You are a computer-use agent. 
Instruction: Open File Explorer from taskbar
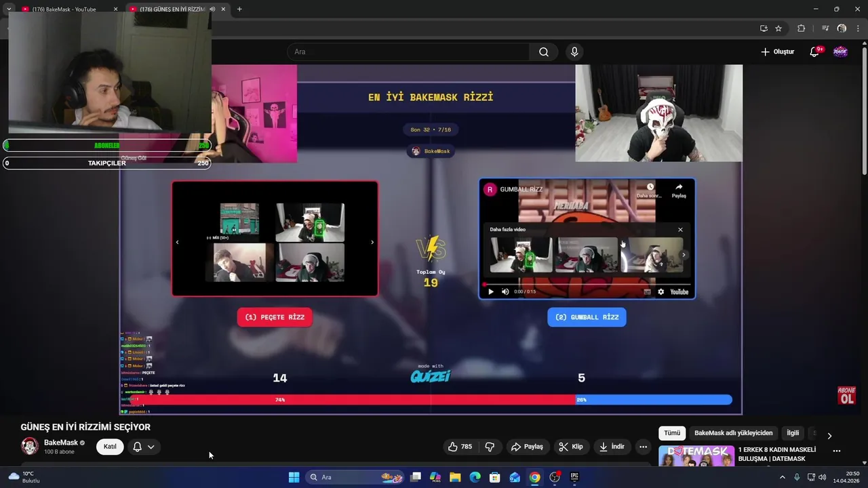pos(455,477)
